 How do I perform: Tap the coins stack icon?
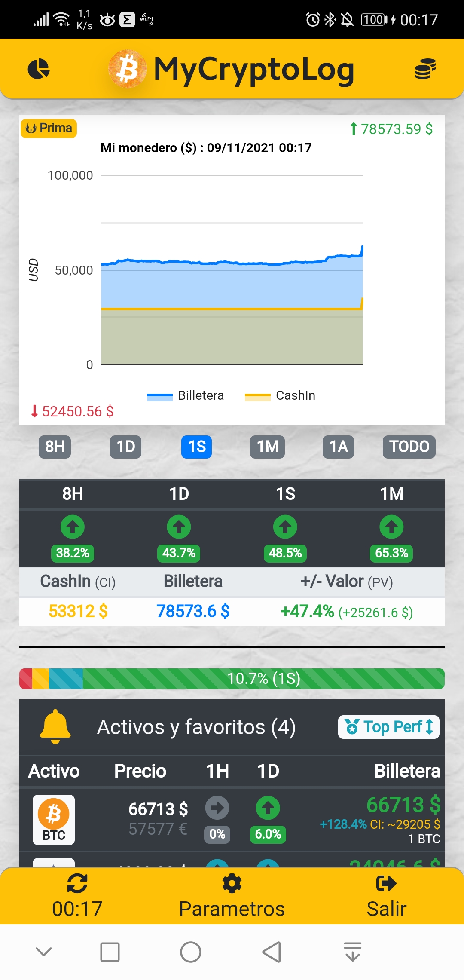[x=425, y=69]
